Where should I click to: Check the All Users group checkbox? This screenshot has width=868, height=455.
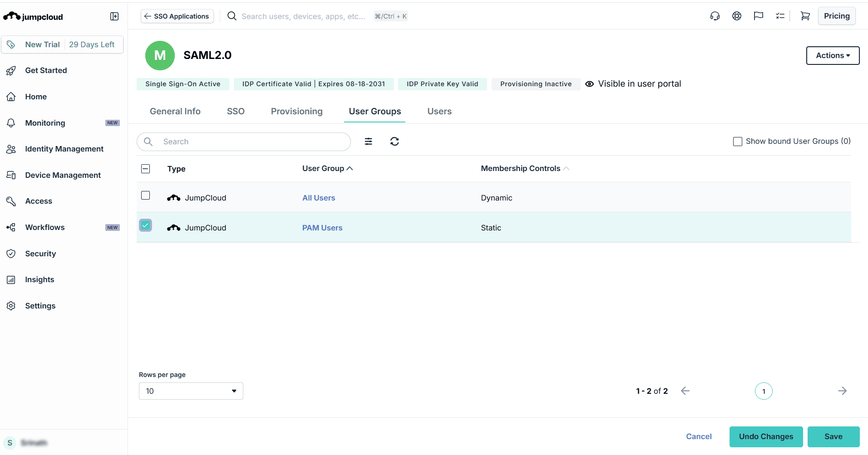pyautogui.click(x=146, y=196)
